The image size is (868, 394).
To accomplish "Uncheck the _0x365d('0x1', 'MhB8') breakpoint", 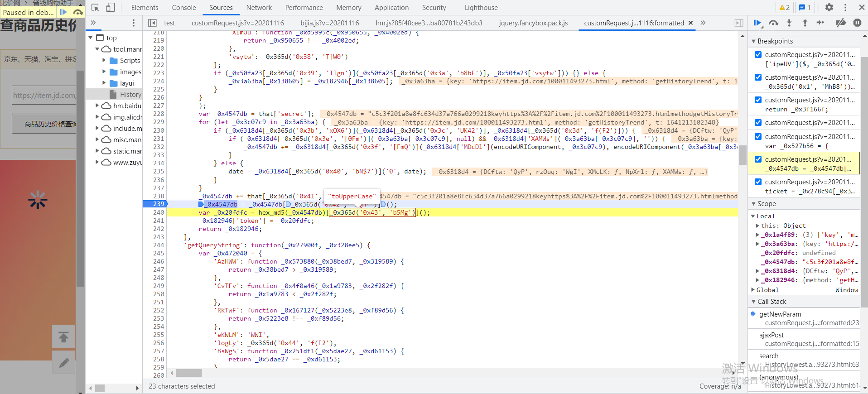I will (x=758, y=77).
